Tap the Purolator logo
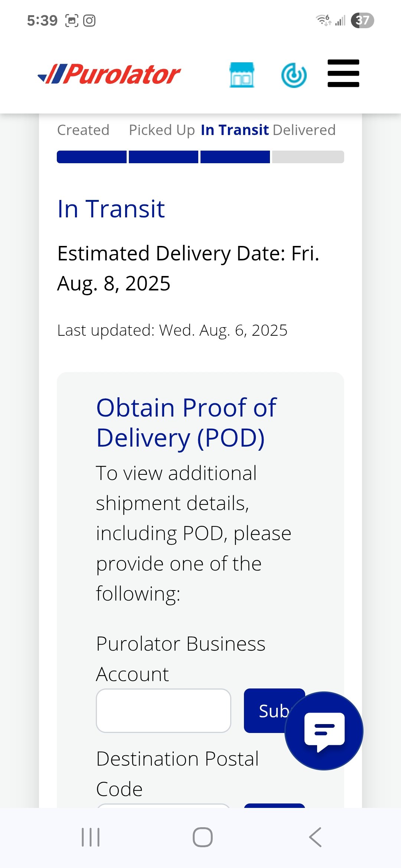This screenshot has height=868, width=401. [x=109, y=74]
